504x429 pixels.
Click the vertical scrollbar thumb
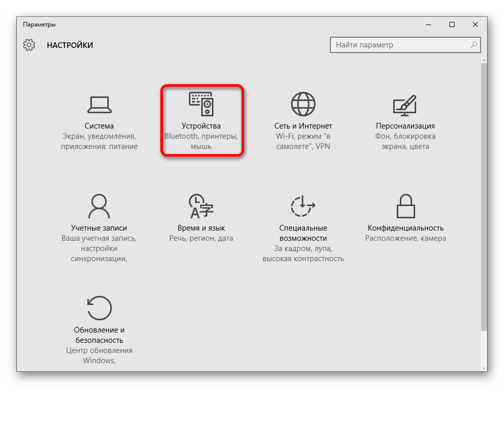[x=484, y=197]
